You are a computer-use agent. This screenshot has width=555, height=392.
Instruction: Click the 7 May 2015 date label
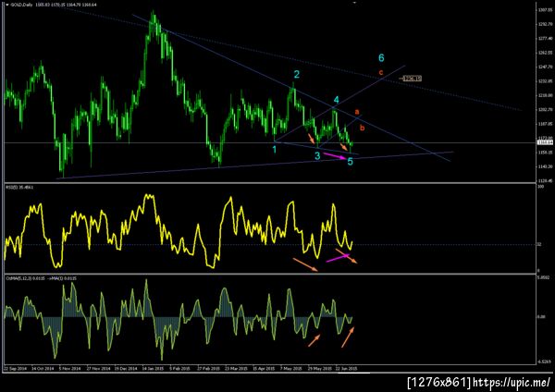(290, 368)
